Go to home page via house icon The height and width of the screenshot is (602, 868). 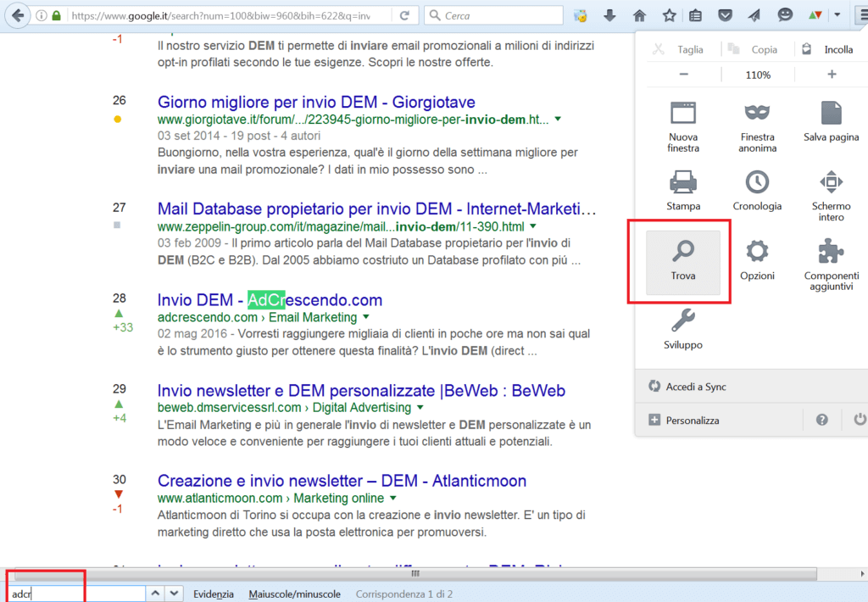[639, 15]
